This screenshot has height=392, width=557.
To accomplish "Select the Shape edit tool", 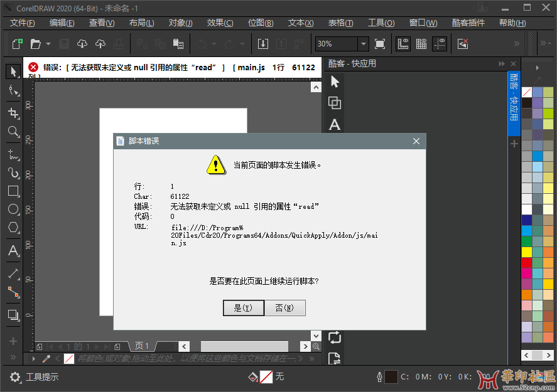I will 13,91.
